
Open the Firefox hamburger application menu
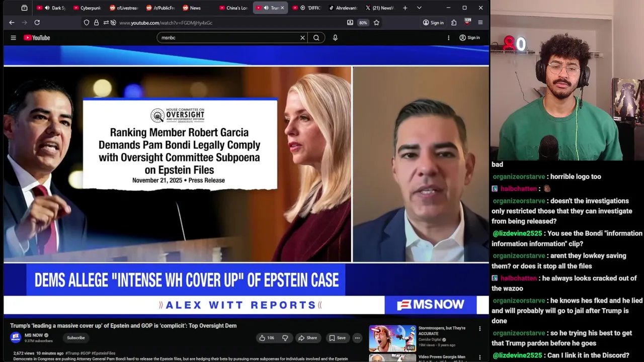(480, 23)
